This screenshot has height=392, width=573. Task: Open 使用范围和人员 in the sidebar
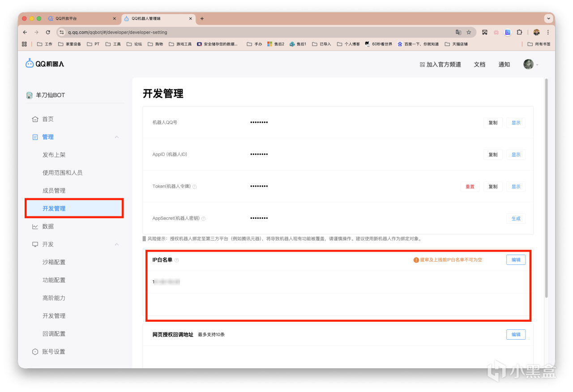coord(63,173)
